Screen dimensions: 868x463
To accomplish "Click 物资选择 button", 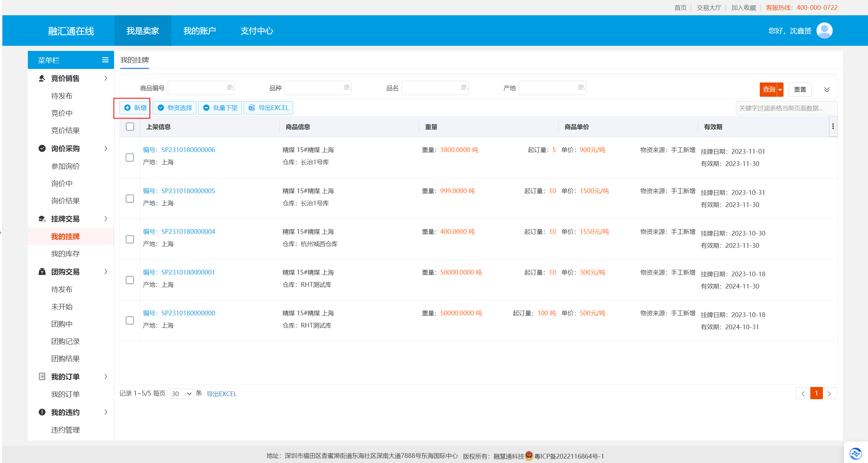I will (x=175, y=108).
